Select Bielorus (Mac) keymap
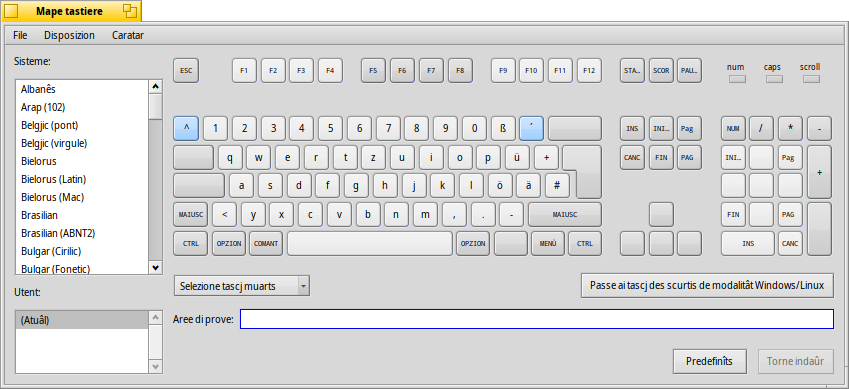Image resolution: width=849 pixels, height=389 pixels. click(82, 197)
